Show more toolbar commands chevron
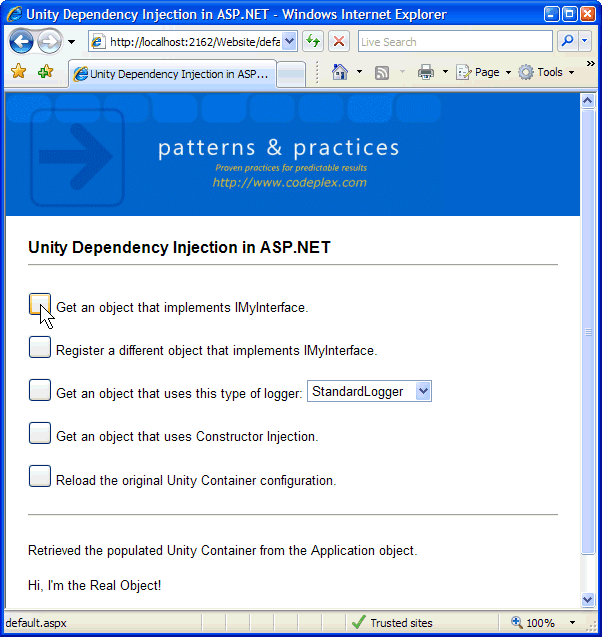Image resolution: width=602 pixels, height=637 pixels. click(590, 63)
